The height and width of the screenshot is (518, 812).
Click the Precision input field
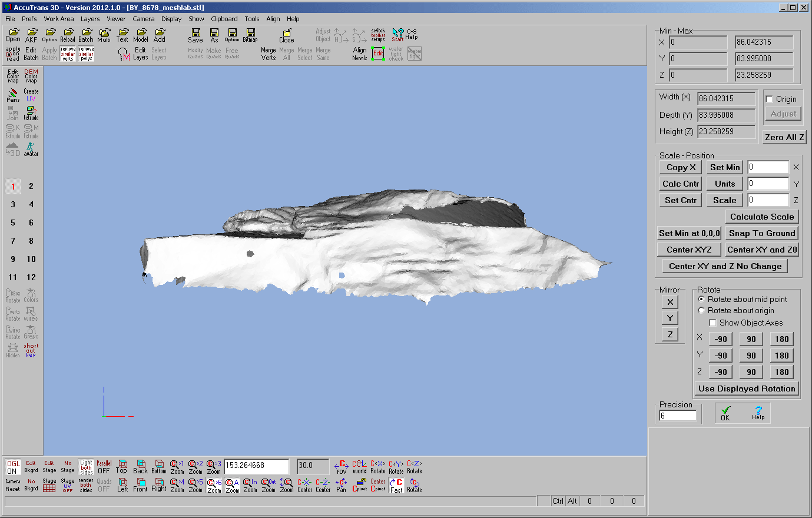[678, 416]
